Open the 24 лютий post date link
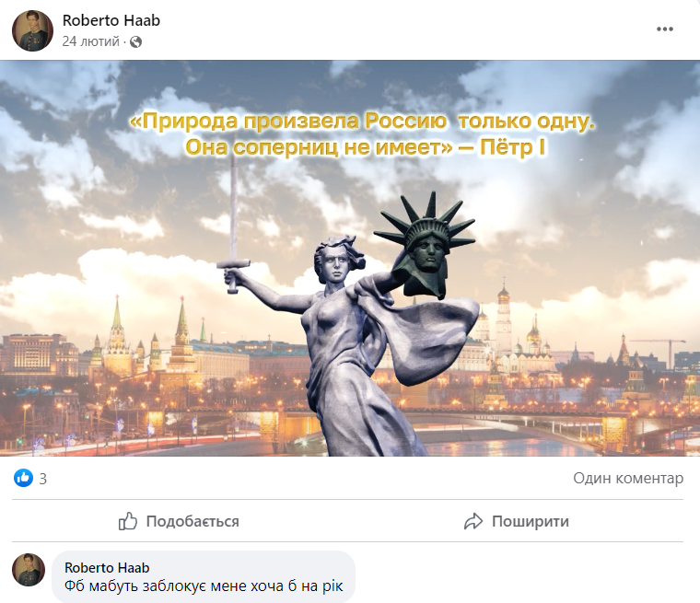Screen dimensions: 700x603 pos(90,41)
